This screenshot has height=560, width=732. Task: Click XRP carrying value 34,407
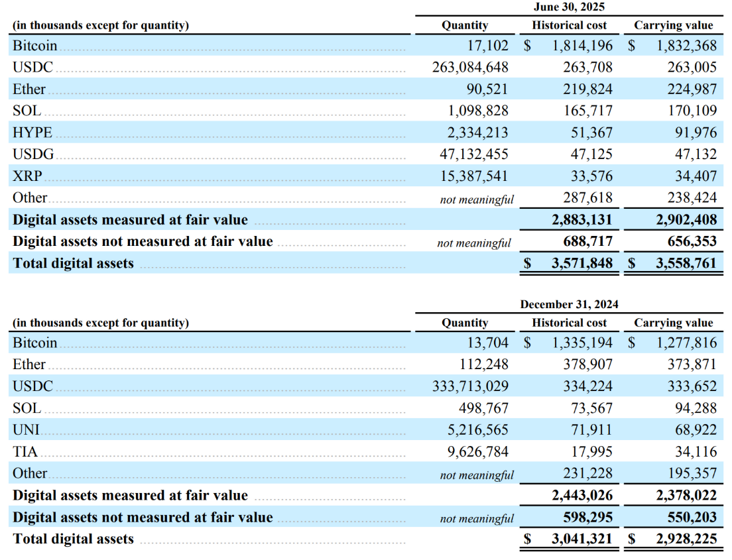point(696,176)
